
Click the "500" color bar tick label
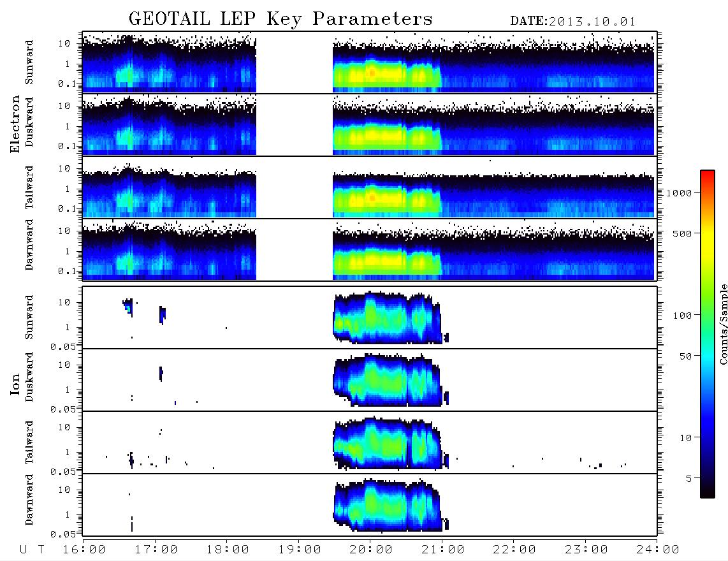(683, 233)
